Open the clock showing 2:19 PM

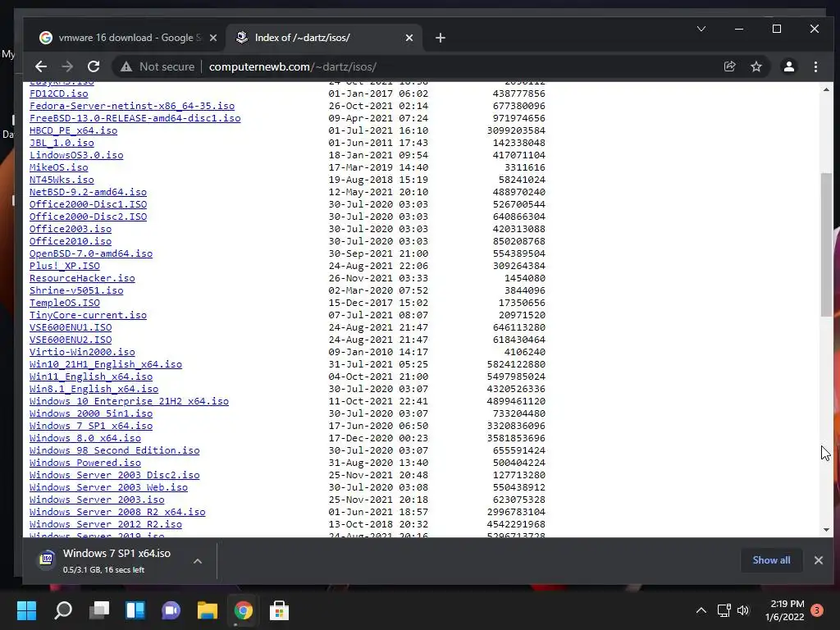(784, 610)
